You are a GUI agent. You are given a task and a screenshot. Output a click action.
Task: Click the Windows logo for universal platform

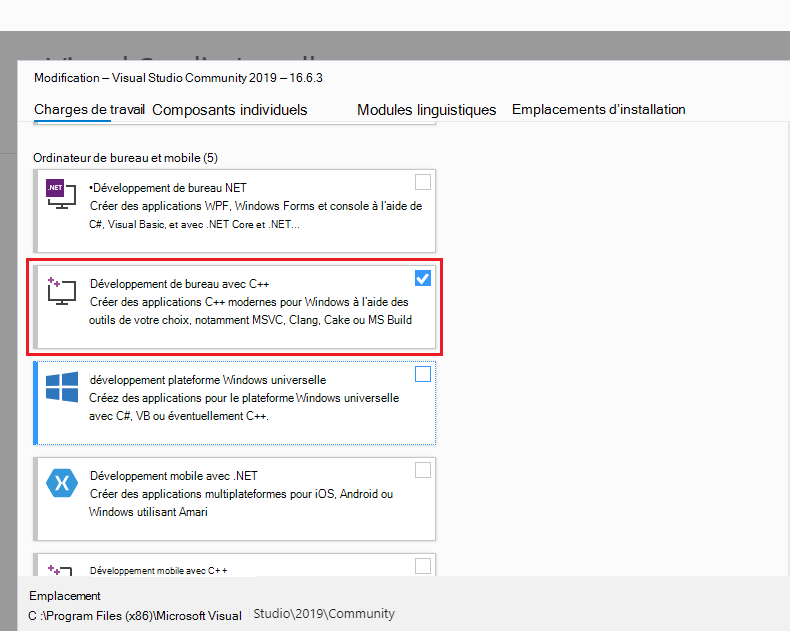(61, 387)
